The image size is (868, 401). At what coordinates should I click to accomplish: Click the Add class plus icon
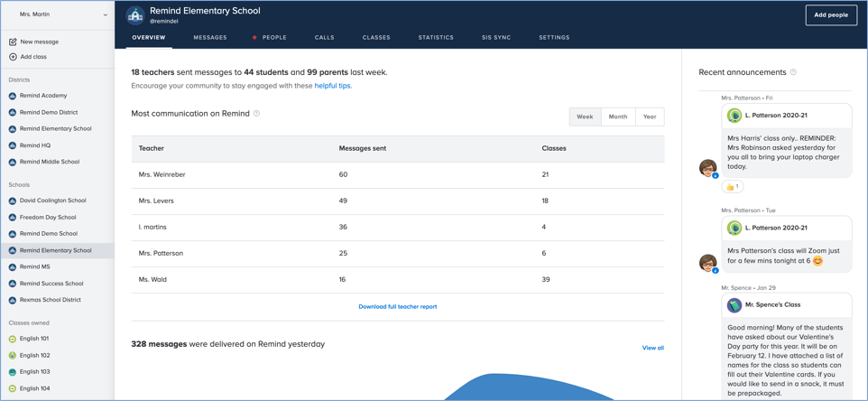(x=13, y=57)
